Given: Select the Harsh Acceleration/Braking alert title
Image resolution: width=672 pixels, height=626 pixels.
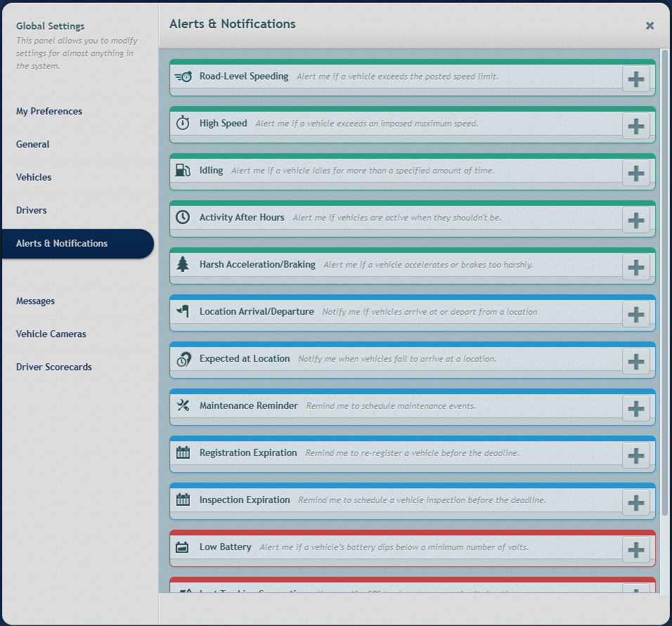Looking at the screenshot, I should 257,265.
